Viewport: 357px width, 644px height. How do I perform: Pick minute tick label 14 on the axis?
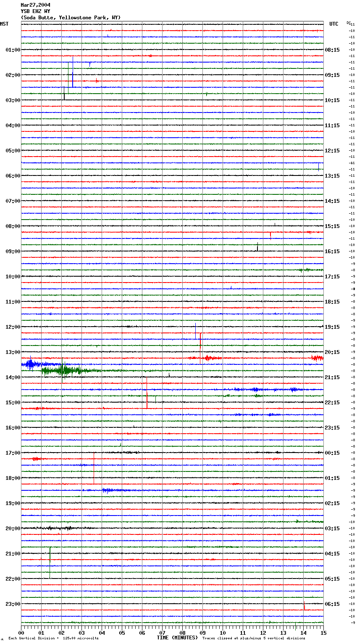pos(303,633)
